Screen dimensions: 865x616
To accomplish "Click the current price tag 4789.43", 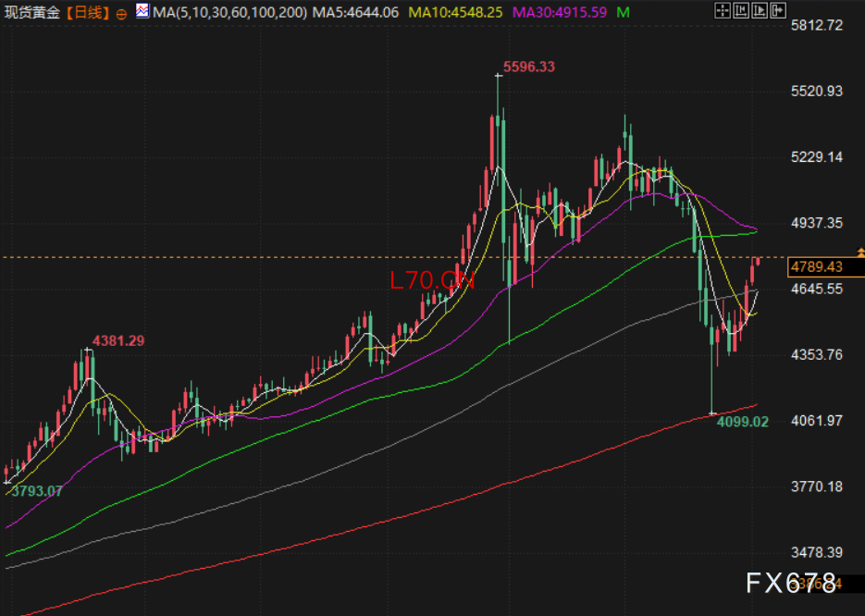I will [816, 267].
